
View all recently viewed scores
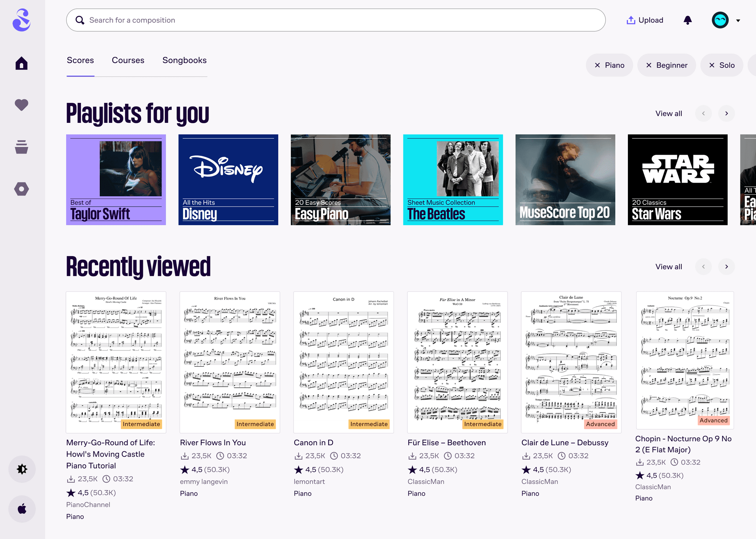[669, 267]
